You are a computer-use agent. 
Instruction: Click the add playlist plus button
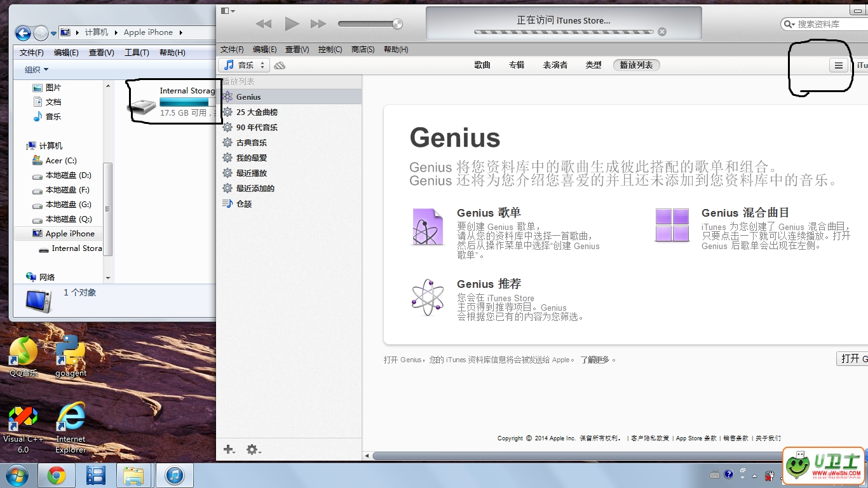tap(229, 449)
